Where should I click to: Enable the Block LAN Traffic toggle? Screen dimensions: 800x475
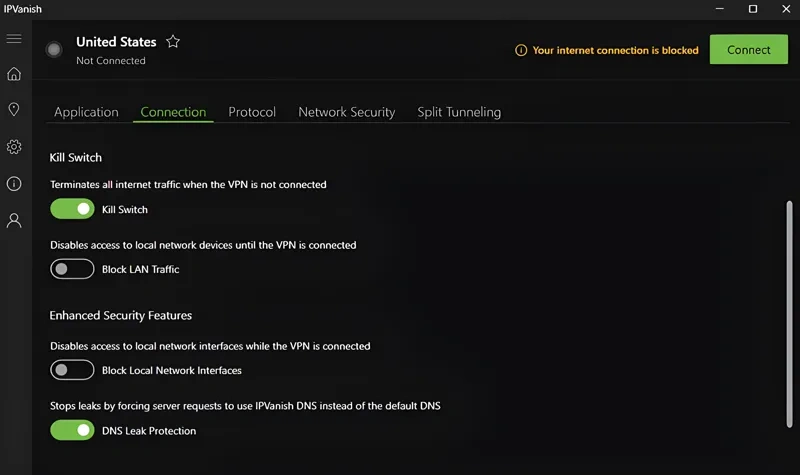72,269
